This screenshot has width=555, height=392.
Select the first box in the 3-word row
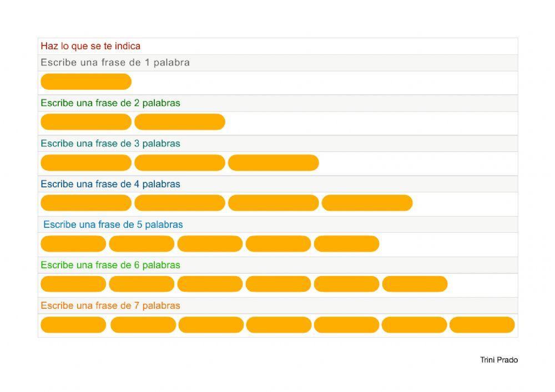86,162
